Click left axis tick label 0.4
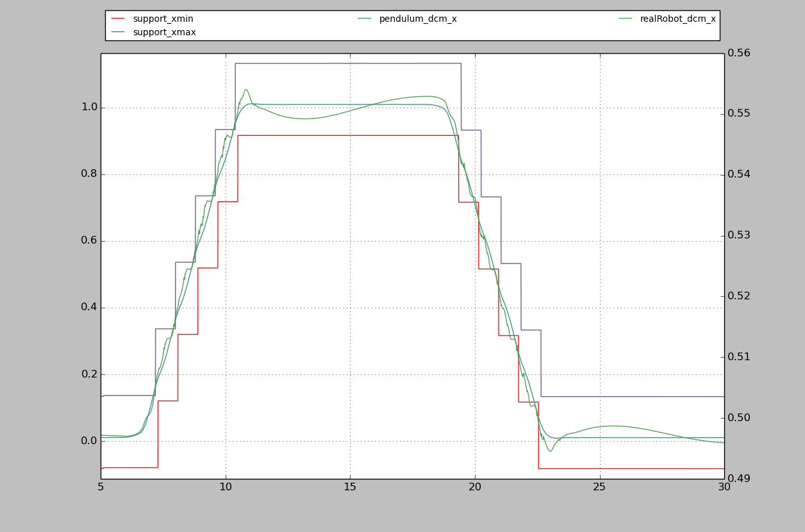 (89, 307)
